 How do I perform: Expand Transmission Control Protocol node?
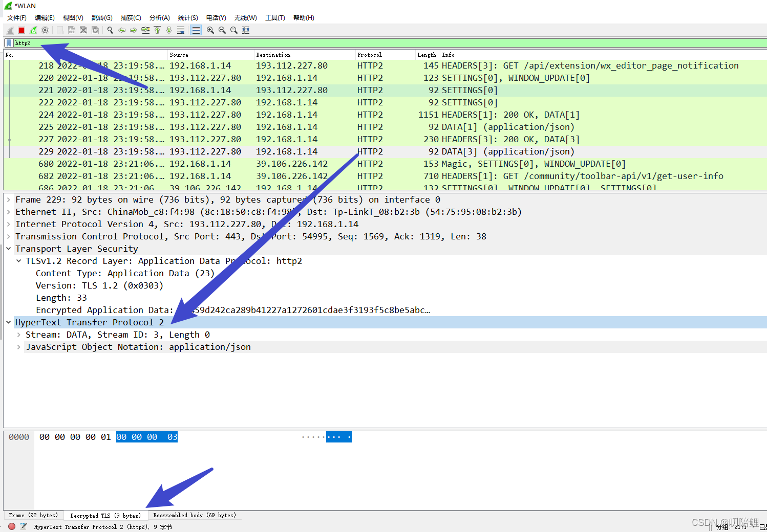click(x=9, y=236)
